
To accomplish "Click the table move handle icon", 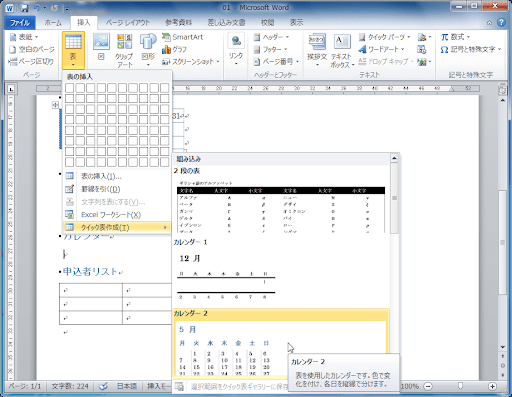I will 55,105.
